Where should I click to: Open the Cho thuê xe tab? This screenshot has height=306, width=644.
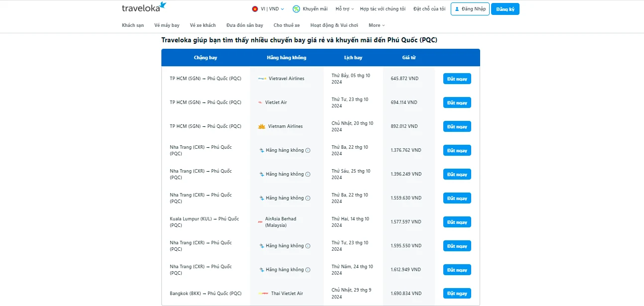[x=287, y=25]
